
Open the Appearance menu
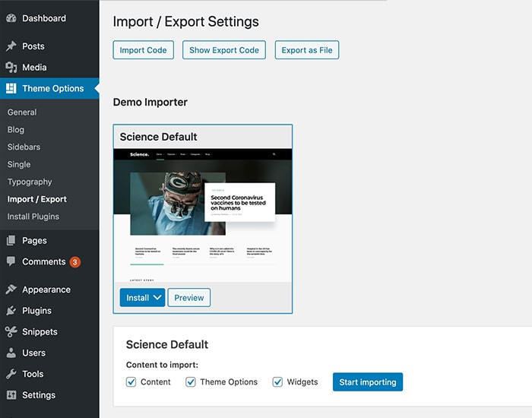pyautogui.click(x=49, y=290)
